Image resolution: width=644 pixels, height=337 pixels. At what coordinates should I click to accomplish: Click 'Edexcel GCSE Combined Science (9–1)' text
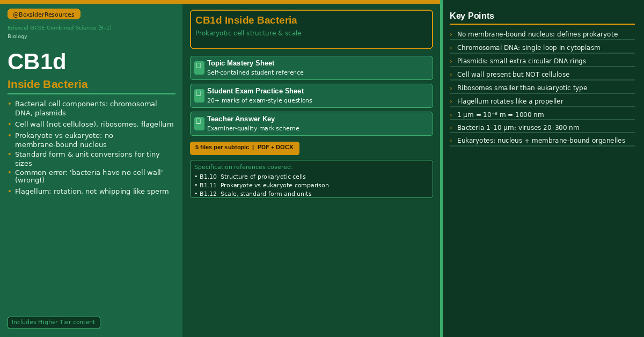coord(60,28)
